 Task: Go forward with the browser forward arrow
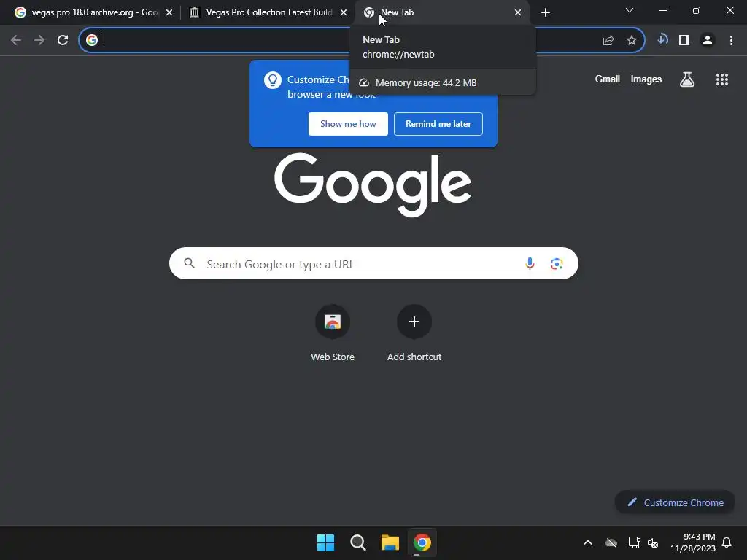click(39, 41)
